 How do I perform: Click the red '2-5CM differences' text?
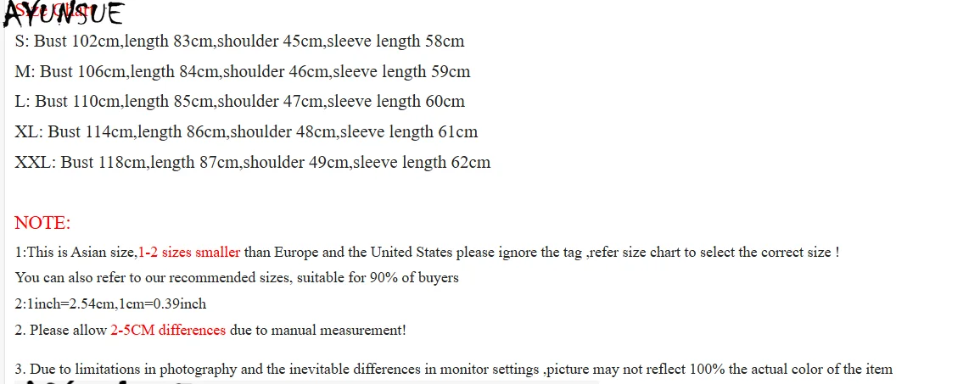click(168, 331)
